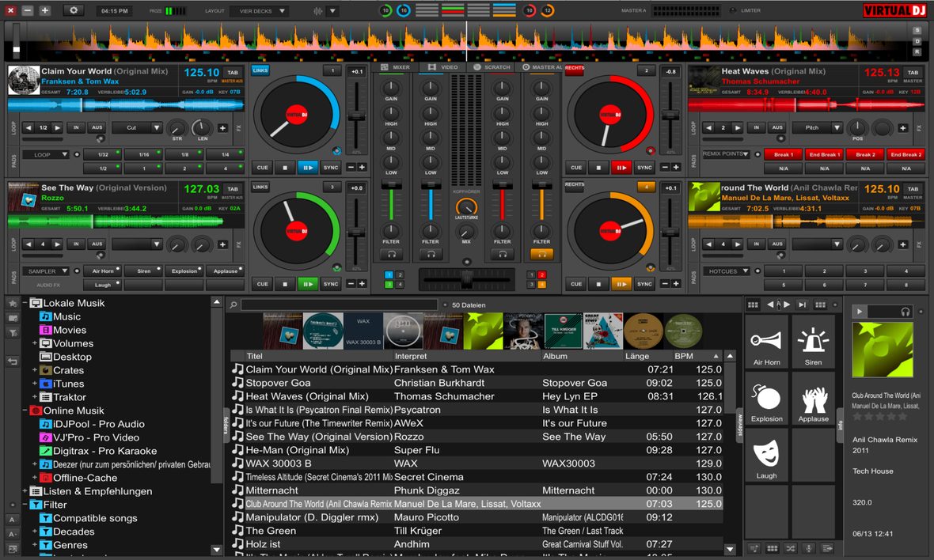This screenshot has width=934, height=560.
Task: Open the Genres filter folder
Action: click(x=70, y=544)
